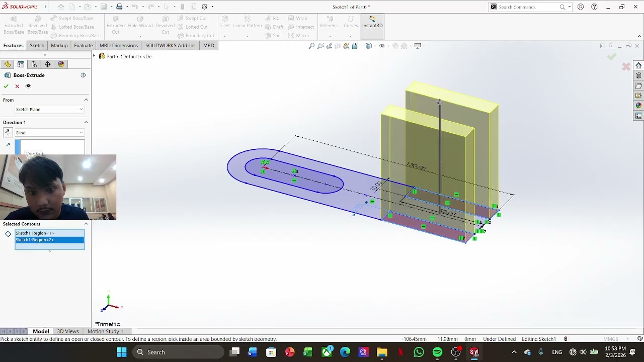This screenshot has height=362, width=644.
Task: Open the Model tab at bottom
Action: 41,331
